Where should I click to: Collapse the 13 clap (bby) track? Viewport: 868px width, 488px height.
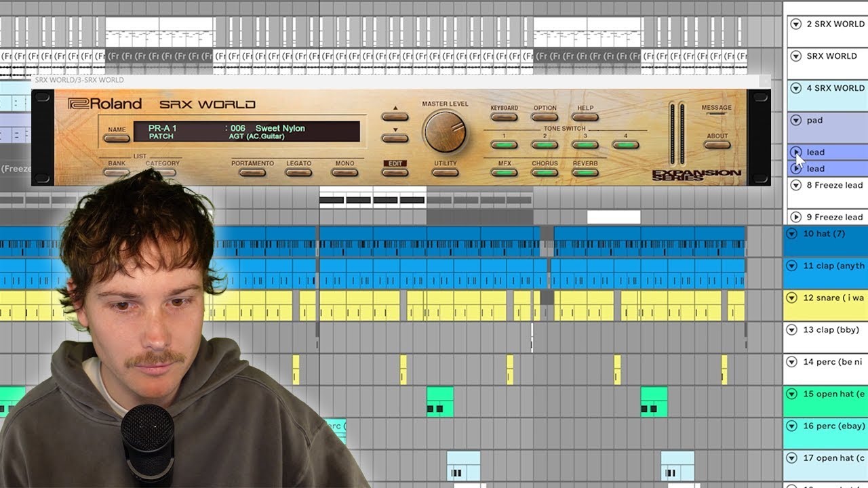pos(791,329)
